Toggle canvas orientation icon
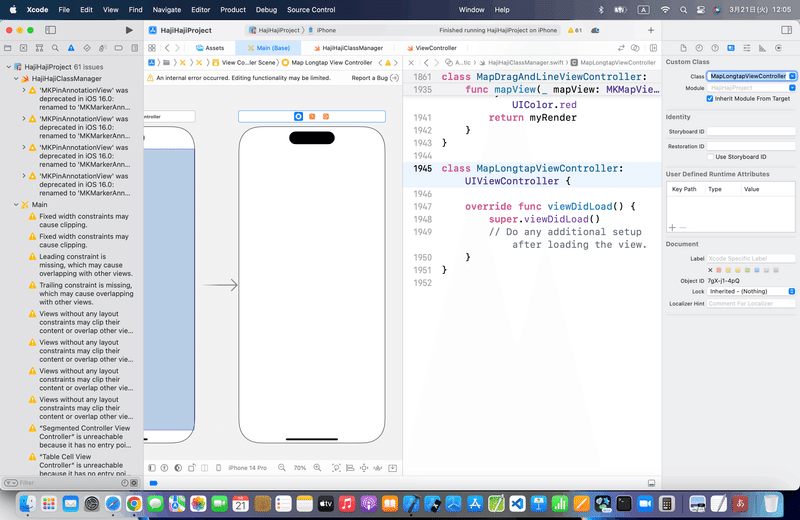 click(x=192, y=467)
